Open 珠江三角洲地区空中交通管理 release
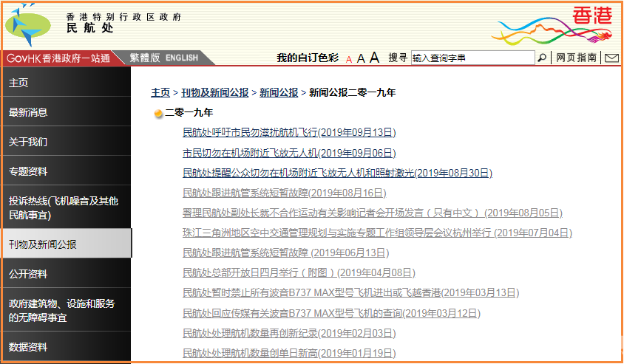Screen dimensions: 624x364 [377, 233]
